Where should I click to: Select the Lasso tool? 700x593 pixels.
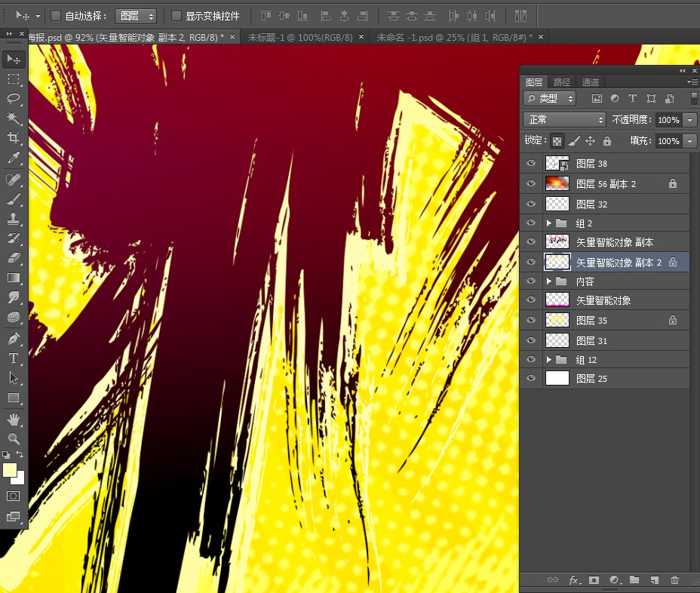(14, 98)
